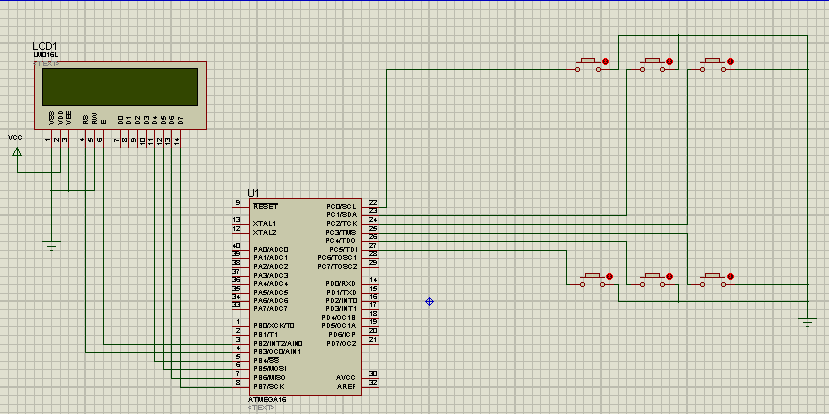This screenshot has height=414, width=829.
Task: Select the push button wired to PC3/TMS
Action: [713, 280]
